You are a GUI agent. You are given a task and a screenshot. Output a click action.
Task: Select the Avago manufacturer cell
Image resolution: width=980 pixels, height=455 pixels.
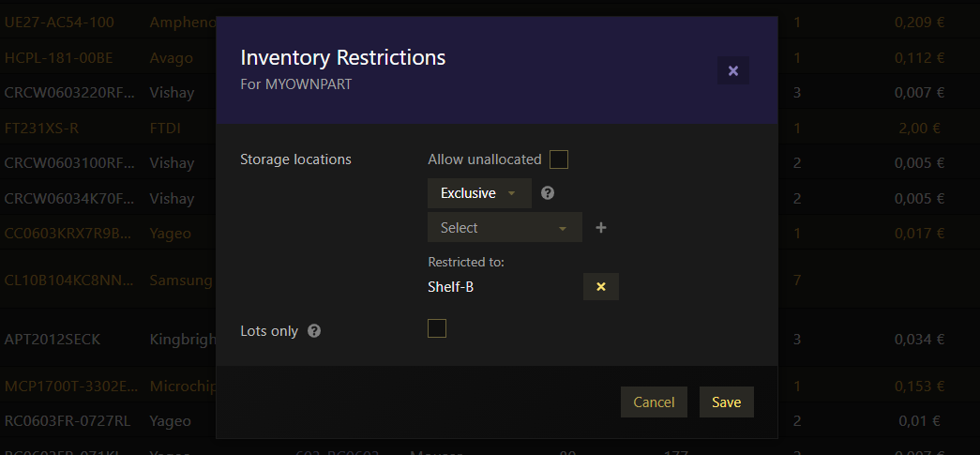click(x=172, y=58)
